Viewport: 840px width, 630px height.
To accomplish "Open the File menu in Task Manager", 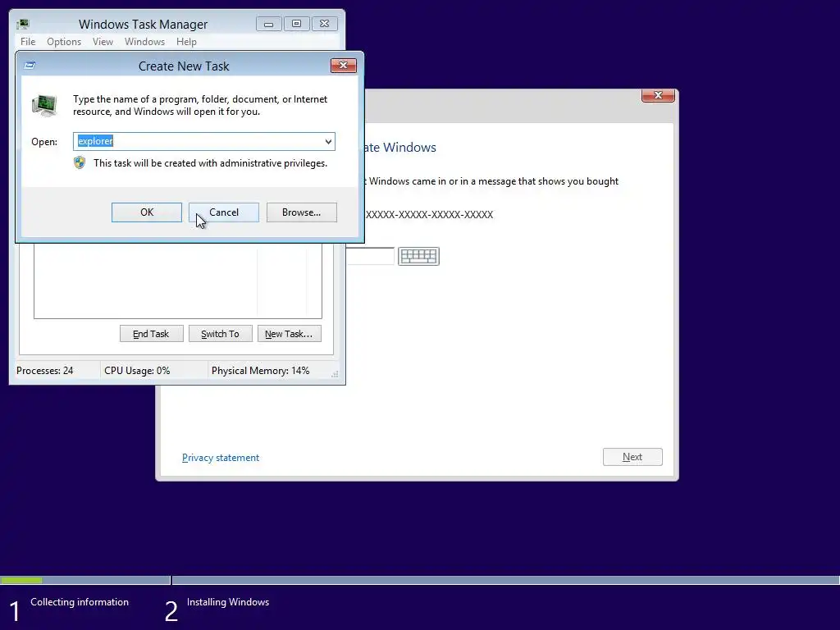I will [28, 42].
